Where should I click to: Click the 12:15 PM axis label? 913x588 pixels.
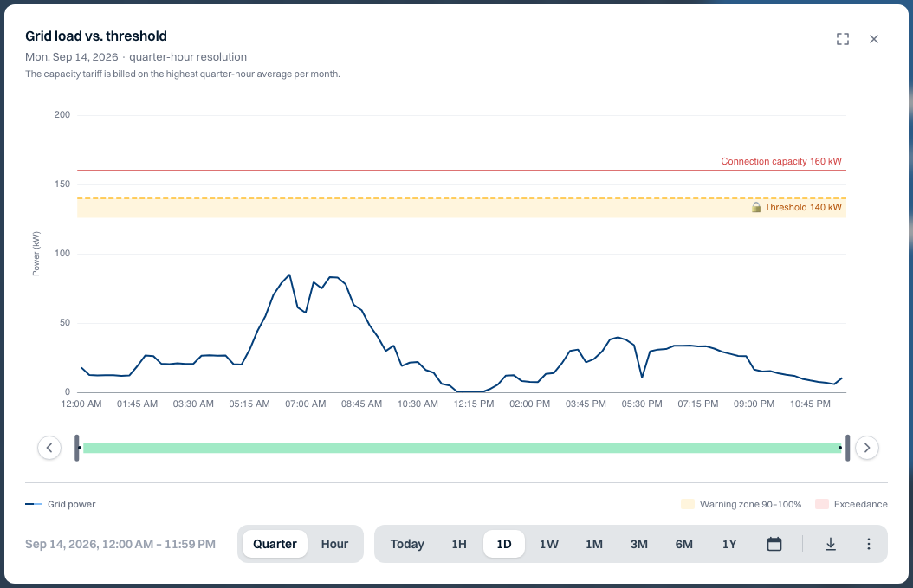coord(473,404)
